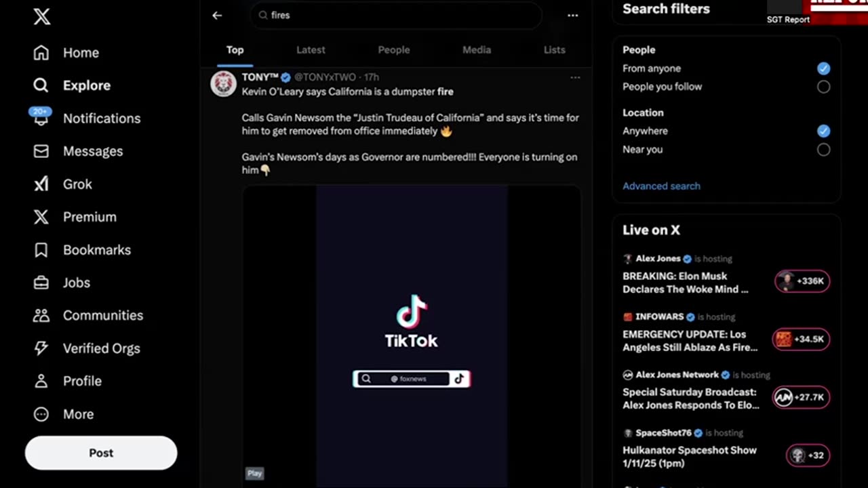Click the search magnifier icon in search box
Screen dimensions: 868x488
click(263, 15)
